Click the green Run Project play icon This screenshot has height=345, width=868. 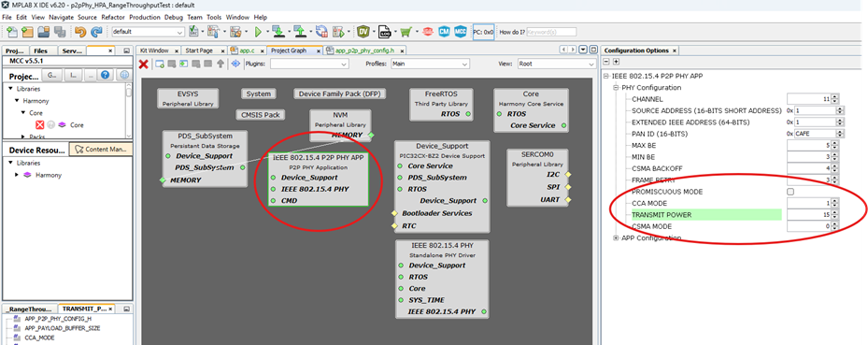point(258,32)
